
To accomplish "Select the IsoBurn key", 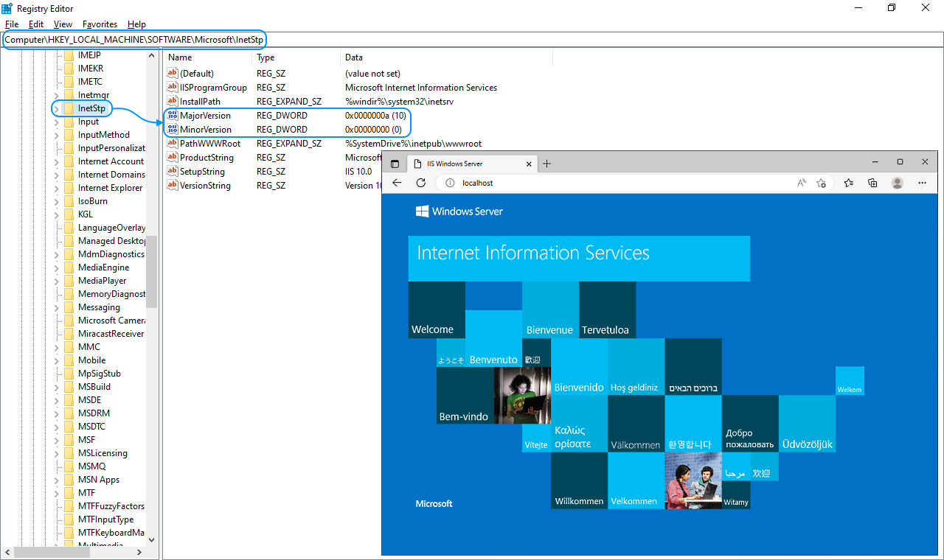I will (x=93, y=201).
